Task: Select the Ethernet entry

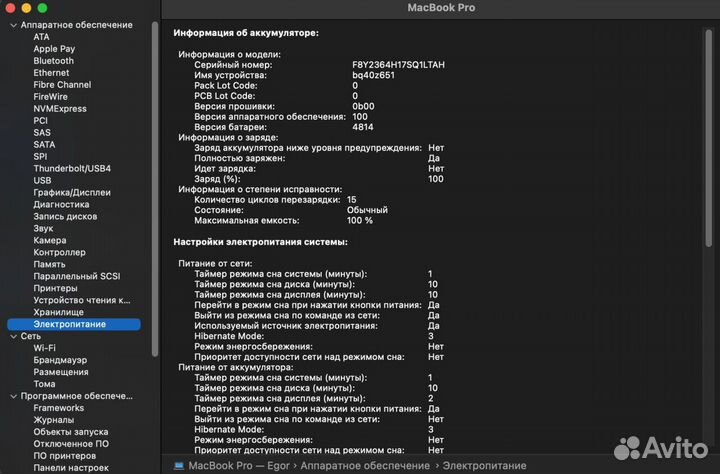Action: pos(51,73)
